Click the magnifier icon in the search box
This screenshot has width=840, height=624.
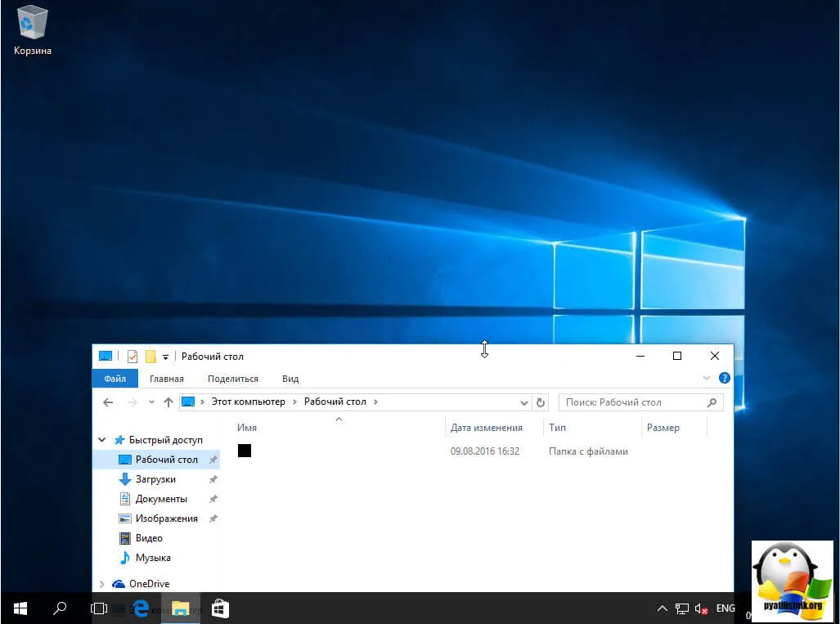pyautogui.click(x=712, y=402)
